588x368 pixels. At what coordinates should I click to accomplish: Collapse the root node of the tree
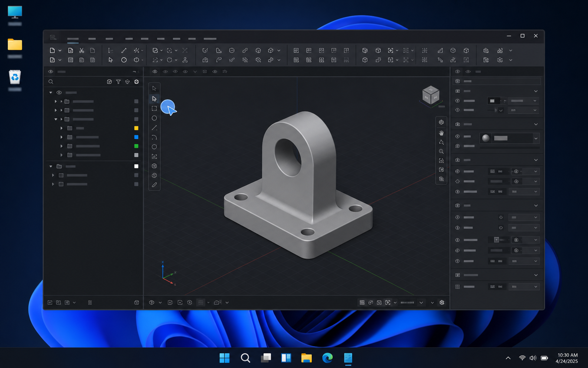point(51,92)
